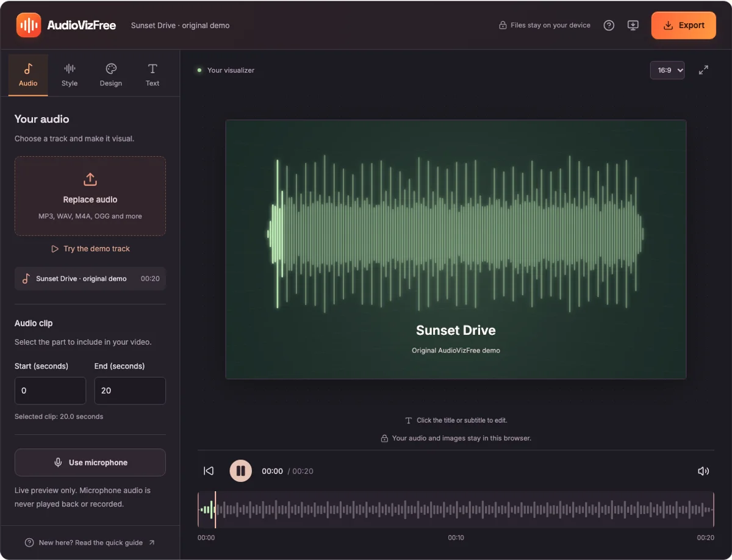Click the Your audio heading
732x560 pixels.
[41, 119]
